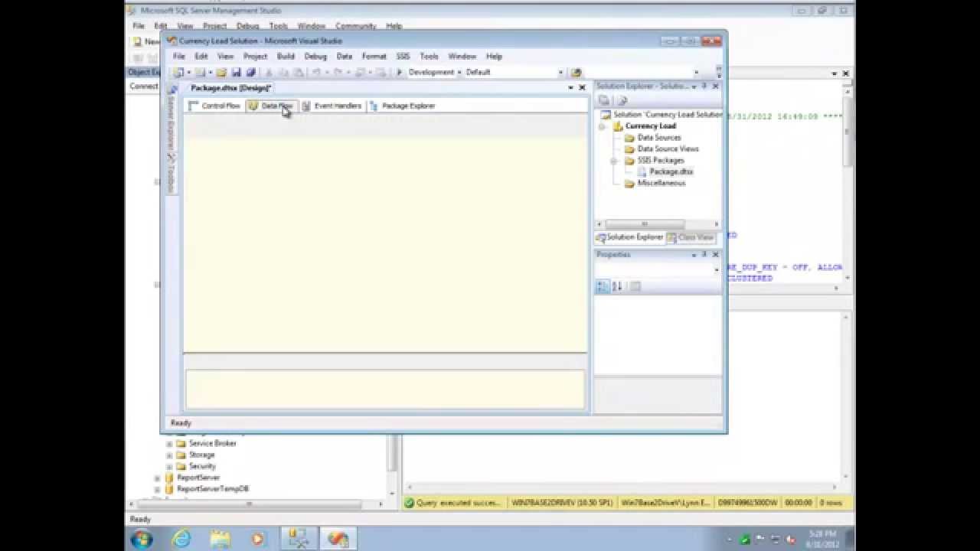Expand the Storage node in SSMS
The height and width of the screenshot is (551, 980).
(x=169, y=455)
